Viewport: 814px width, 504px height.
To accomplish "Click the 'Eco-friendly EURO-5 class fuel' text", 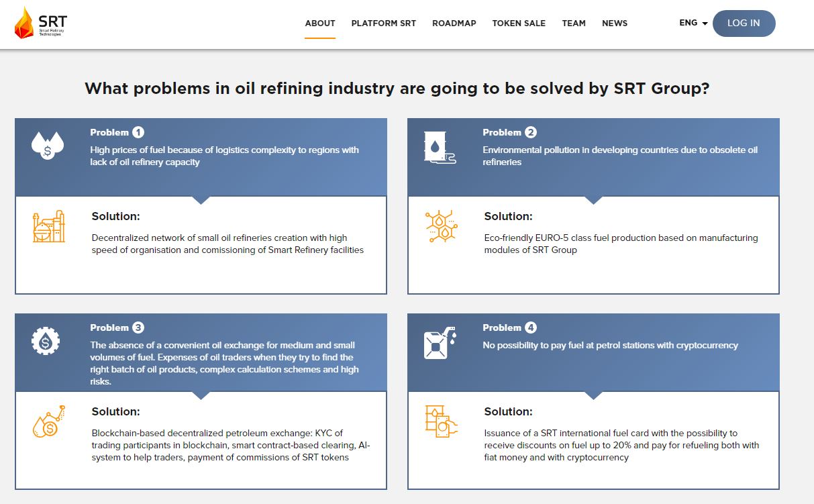I will [621, 244].
